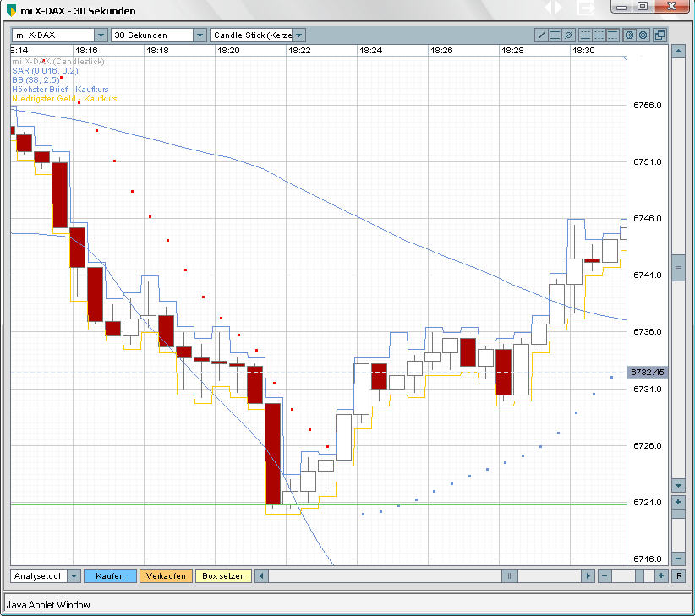
Task: Choose line style icon with solid bottom line
Action: tap(585, 35)
